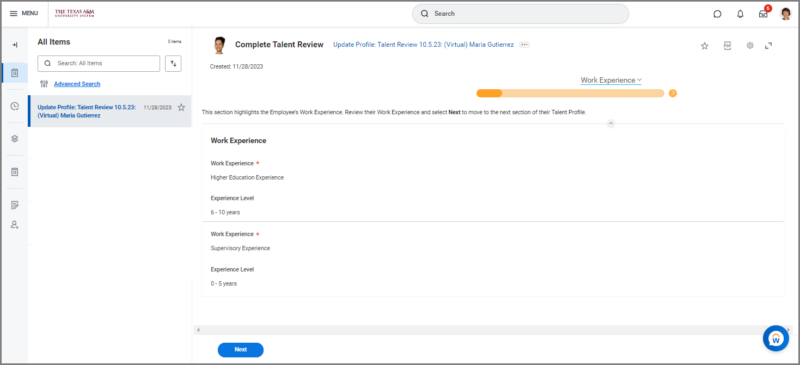Open the Workday assistant floating icon
This screenshot has width=800, height=365.
tap(776, 338)
